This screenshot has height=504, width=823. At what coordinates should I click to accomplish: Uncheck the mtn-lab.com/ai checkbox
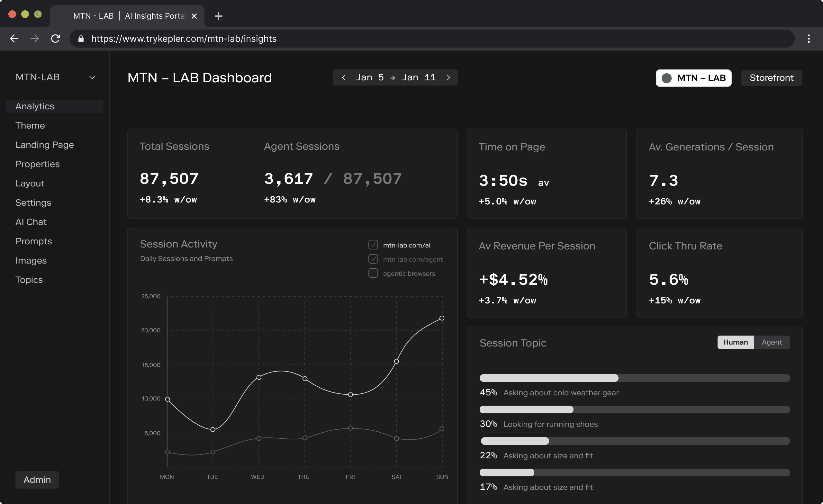373,245
